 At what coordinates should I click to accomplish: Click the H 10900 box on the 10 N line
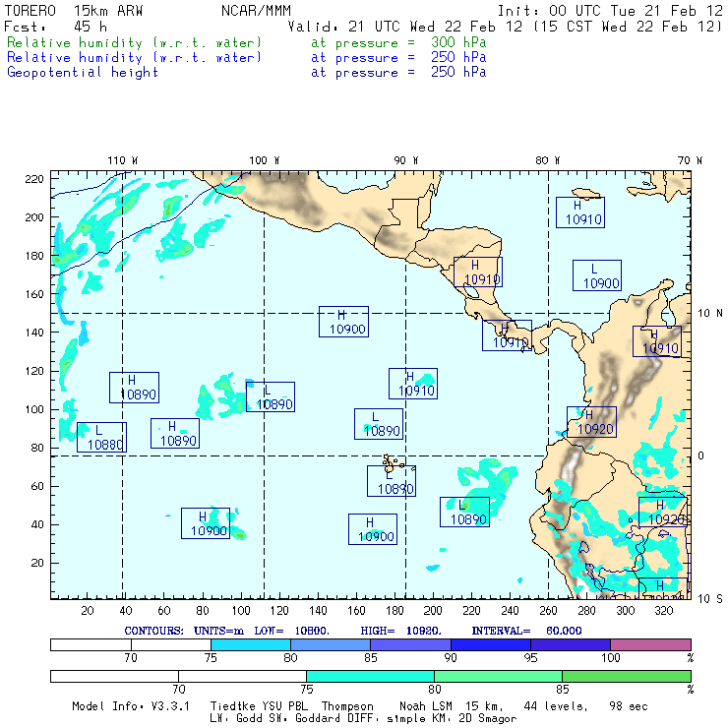(343, 322)
